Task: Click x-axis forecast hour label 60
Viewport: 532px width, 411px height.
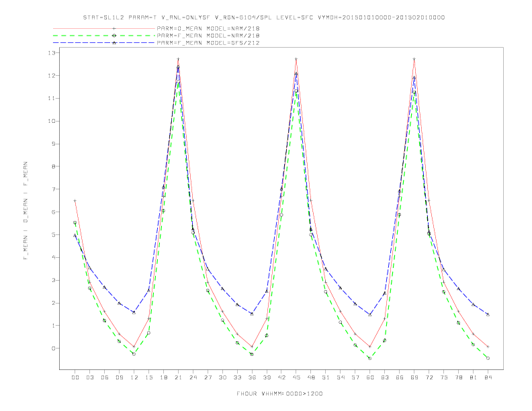Action: pyautogui.click(x=370, y=377)
